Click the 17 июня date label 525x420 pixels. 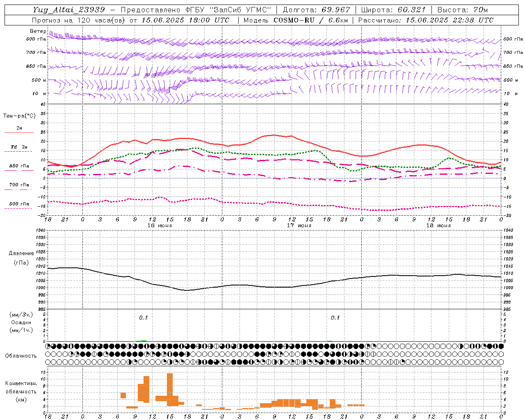pos(299,226)
